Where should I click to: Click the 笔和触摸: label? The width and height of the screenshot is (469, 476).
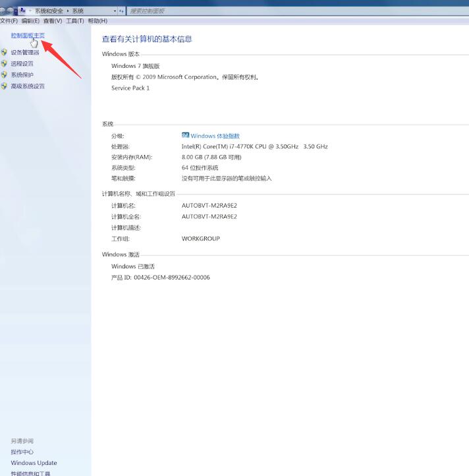click(x=123, y=179)
